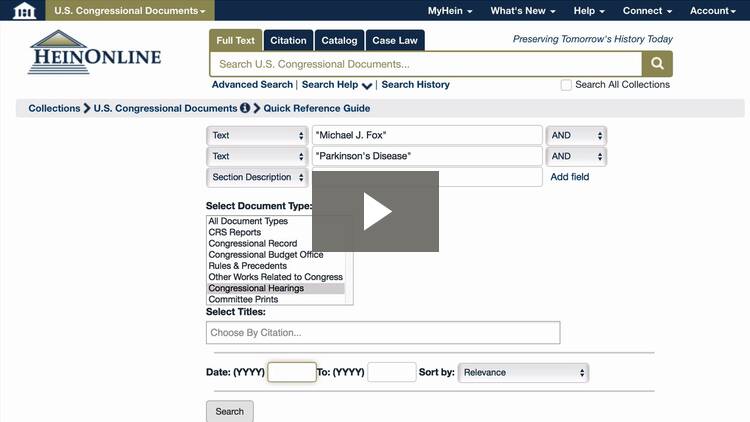Open the Sort by Relevance dropdown

pyautogui.click(x=523, y=373)
